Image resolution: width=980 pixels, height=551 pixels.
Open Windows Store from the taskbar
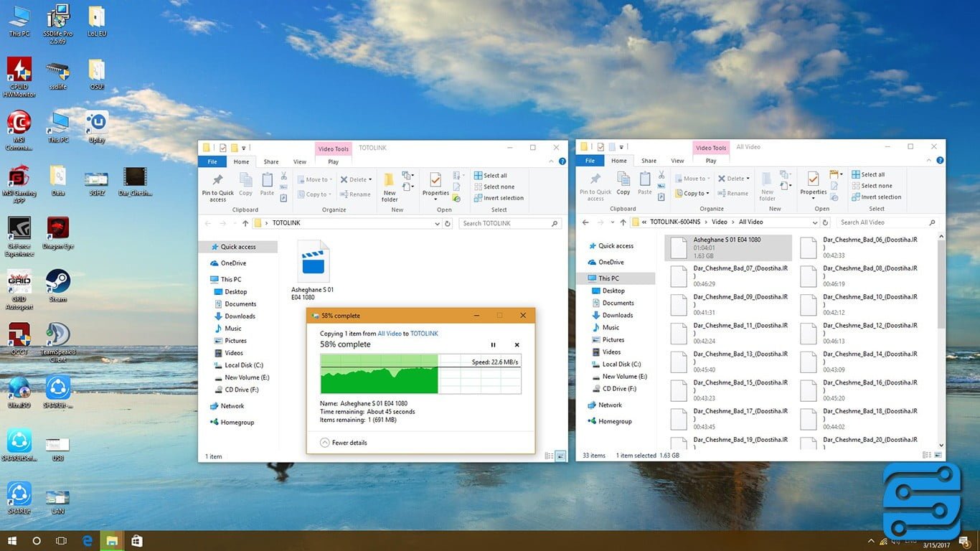pyautogui.click(x=136, y=541)
